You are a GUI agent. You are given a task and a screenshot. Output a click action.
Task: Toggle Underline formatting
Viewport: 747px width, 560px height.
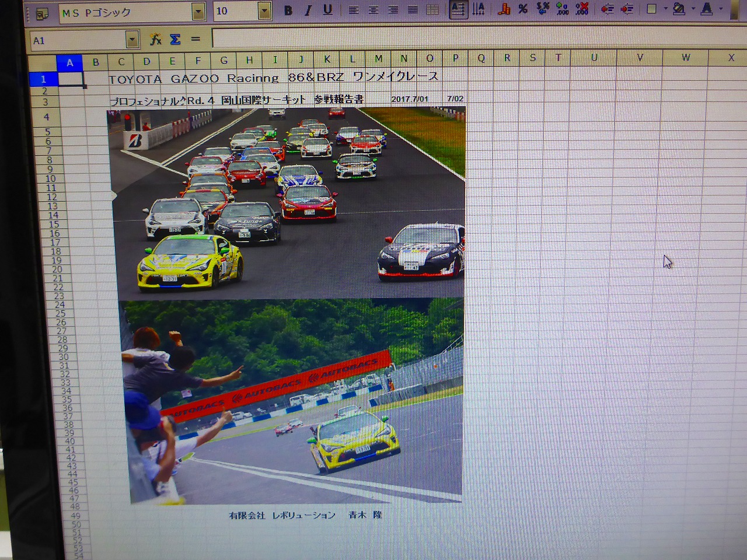click(x=327, y=10)
